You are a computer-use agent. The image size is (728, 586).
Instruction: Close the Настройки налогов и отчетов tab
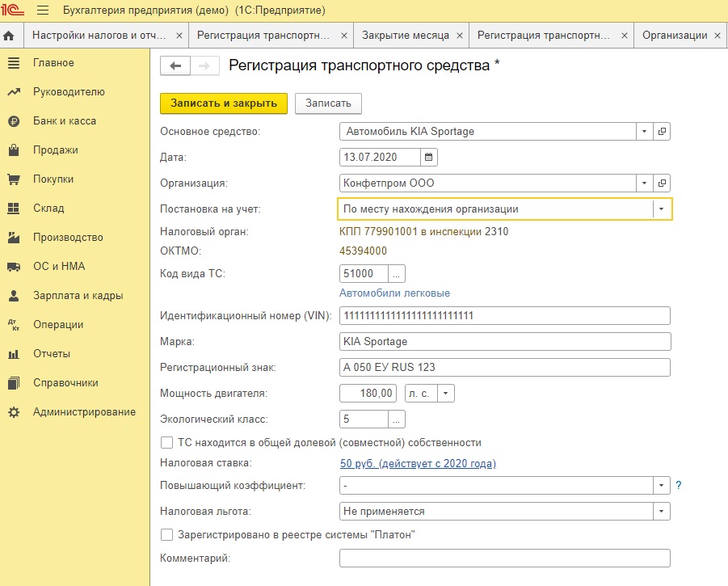click(179, 36)
